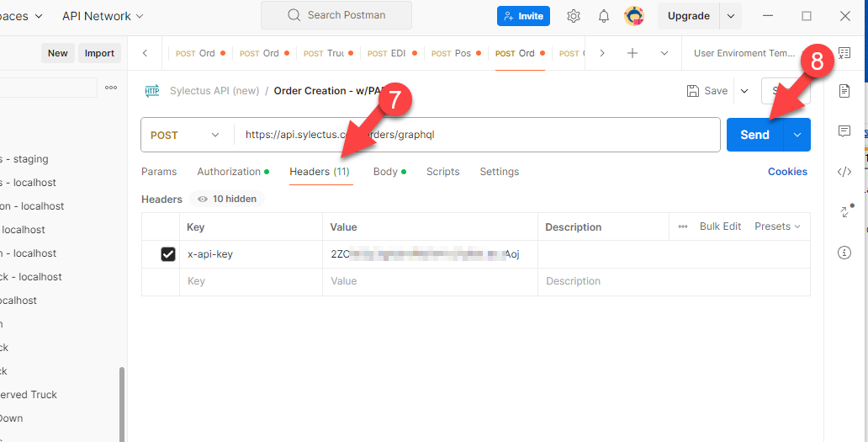
Task: Switch to the Scripts tab
Action: coord(443,172)
